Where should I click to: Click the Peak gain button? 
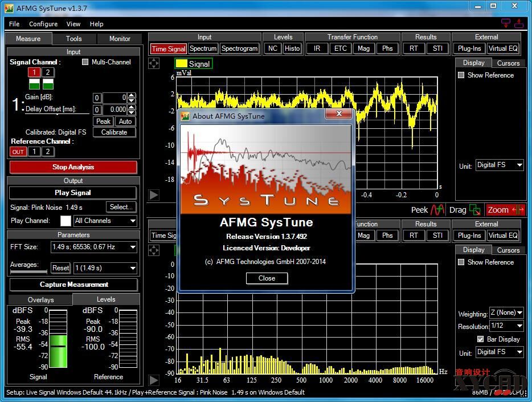(x=103, y=121)
